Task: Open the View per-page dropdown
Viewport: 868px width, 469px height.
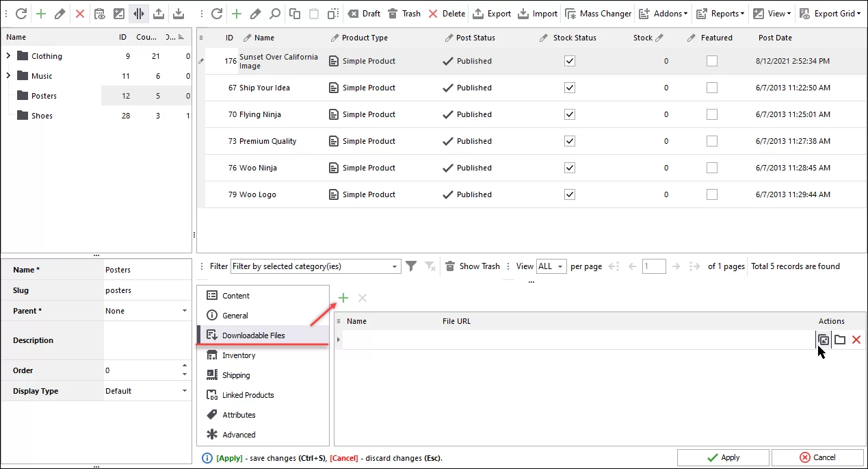Action: tap(551, 266)
